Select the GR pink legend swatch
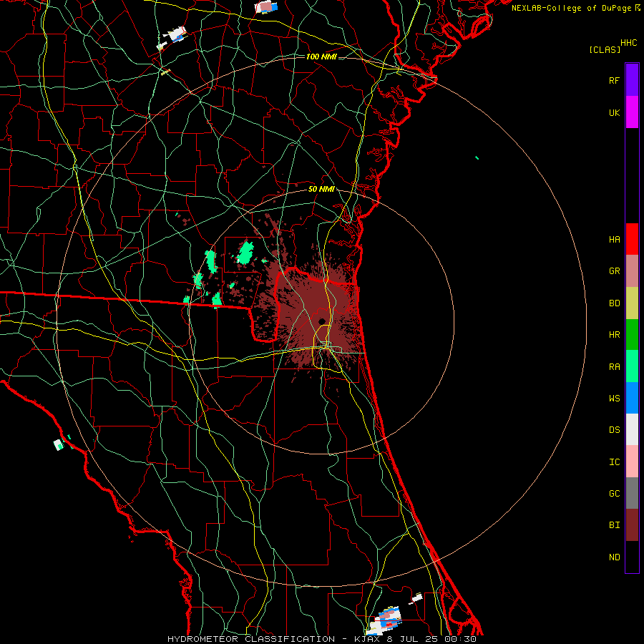Viewport: 644px width, 644px height. pos(632,271)
